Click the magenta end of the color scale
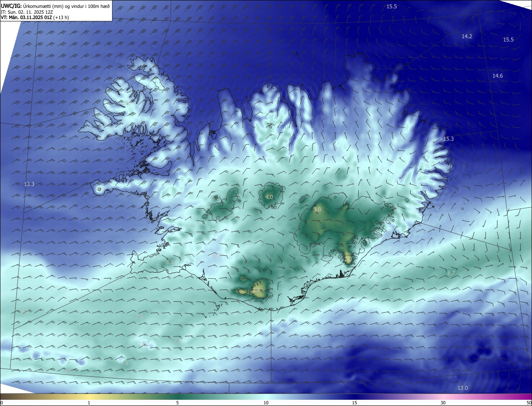 pyautogui.click(x=524, y=397)
